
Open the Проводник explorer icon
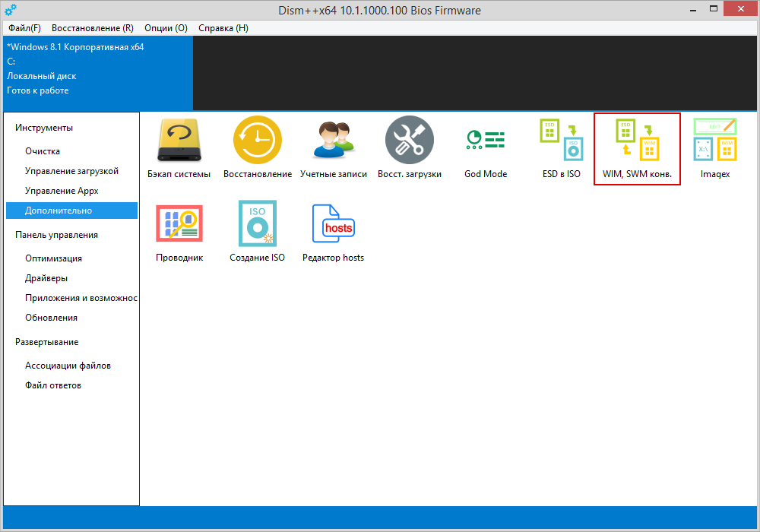click(x=179, y=223)
